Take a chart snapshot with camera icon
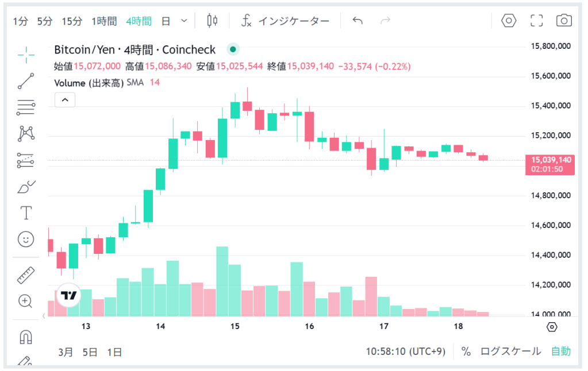588x371 pixels. tap(564, 21)
